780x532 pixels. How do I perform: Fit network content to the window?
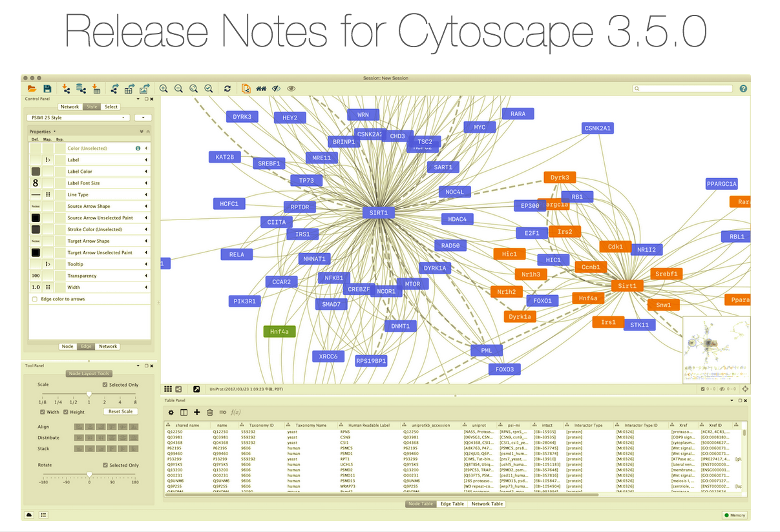193,88
